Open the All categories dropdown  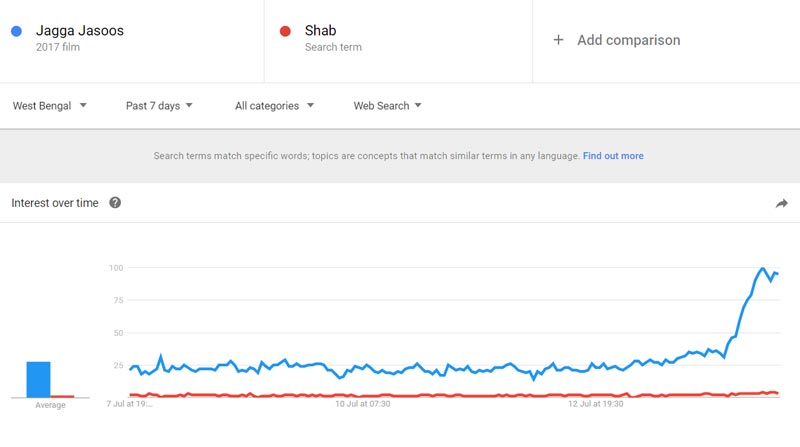(x=274, y=105)
